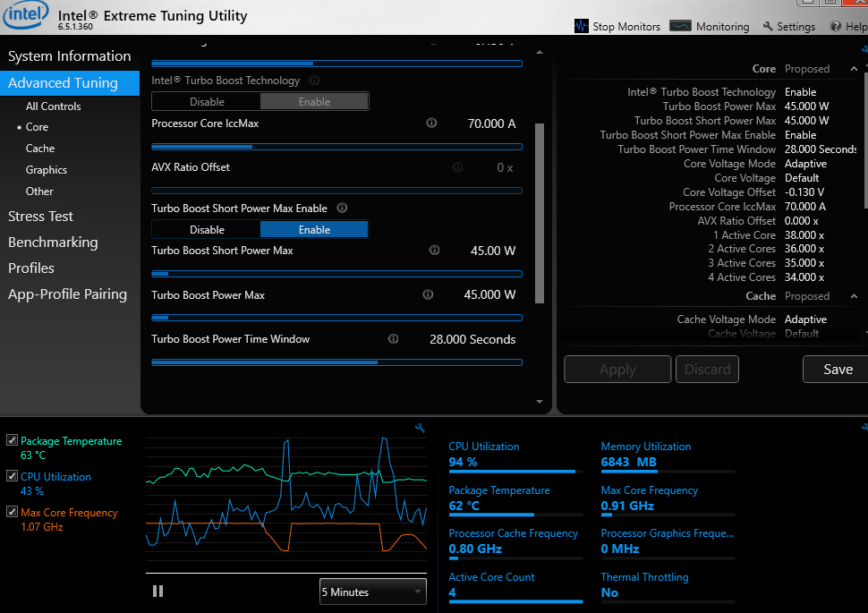Toggle Max Core Frequency checkbox
The width and height of the screenshot is (868, 613).
point(12,512)
